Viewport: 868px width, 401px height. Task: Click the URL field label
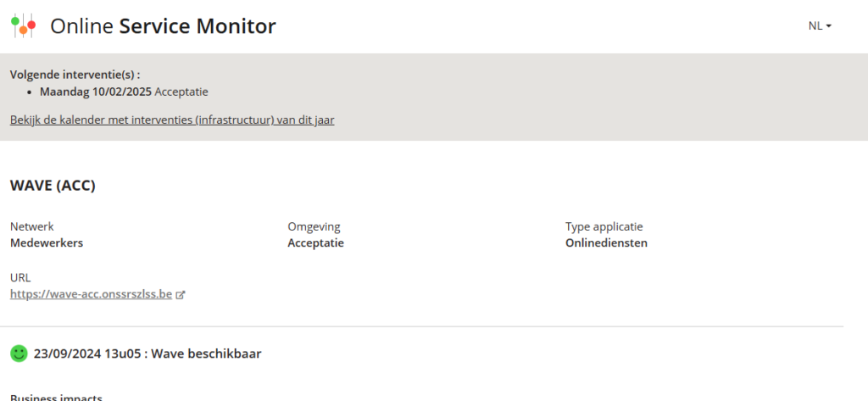(20, 277)
